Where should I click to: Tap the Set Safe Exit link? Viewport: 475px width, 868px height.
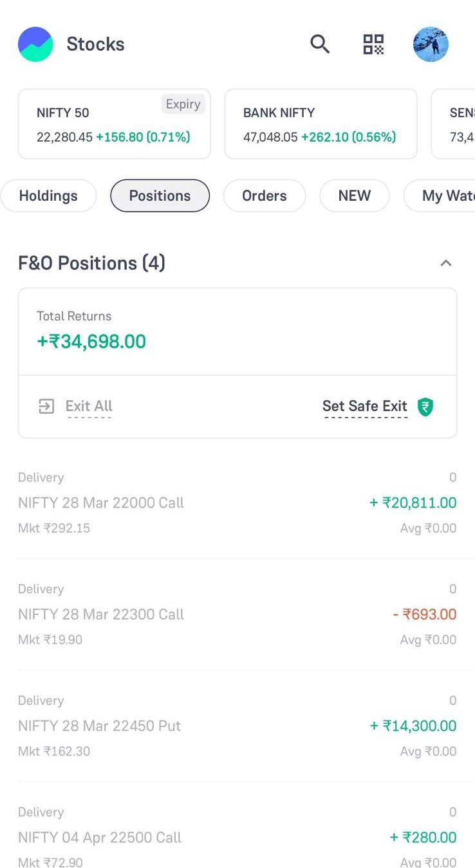(364, 406)
